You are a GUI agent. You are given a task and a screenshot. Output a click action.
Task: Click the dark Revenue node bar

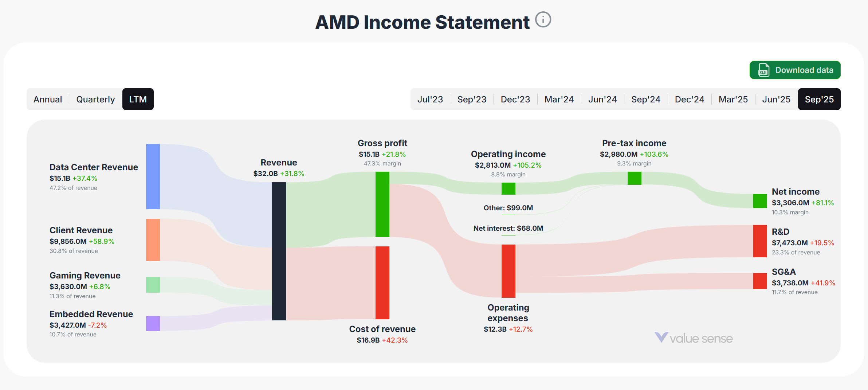(279, 251)
